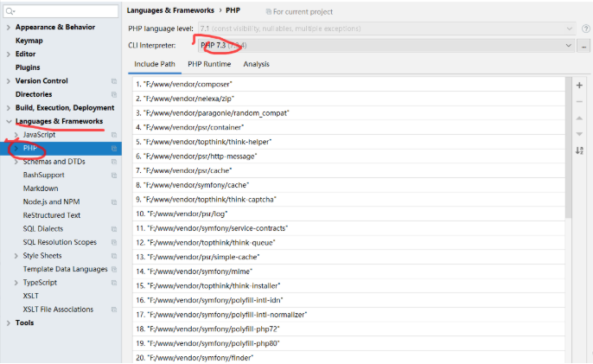This screenshot has width=593, height=364.
Task: Click project-level icon beside PHP item
Action: point(114,149)
